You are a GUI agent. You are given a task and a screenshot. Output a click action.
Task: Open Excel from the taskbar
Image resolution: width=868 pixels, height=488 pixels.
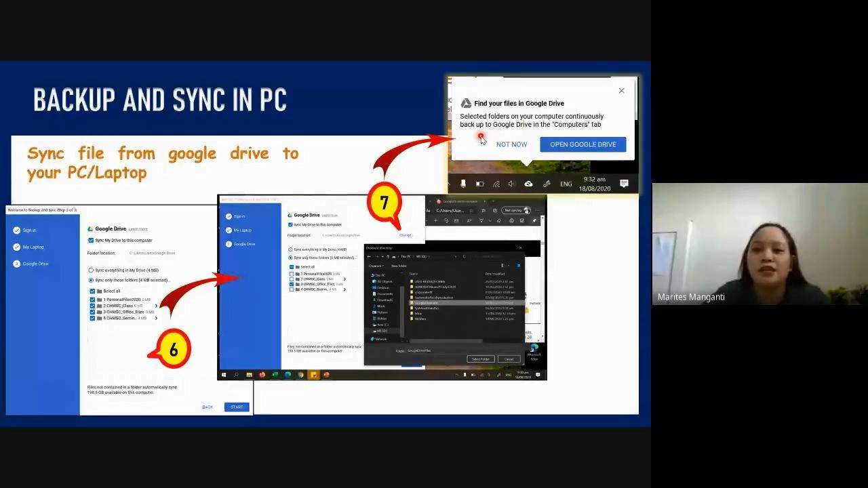pyautogui.click(x=275, y=375)
